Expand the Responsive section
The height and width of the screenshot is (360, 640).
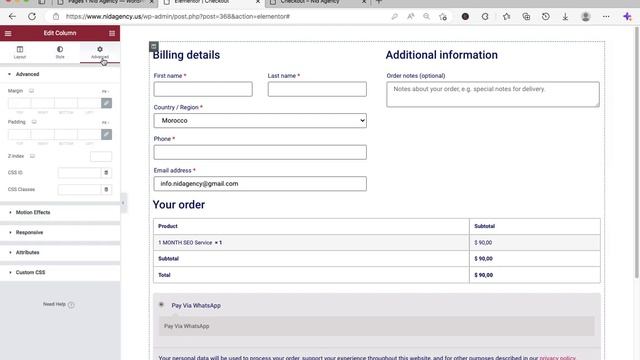(x=60, y=232)
